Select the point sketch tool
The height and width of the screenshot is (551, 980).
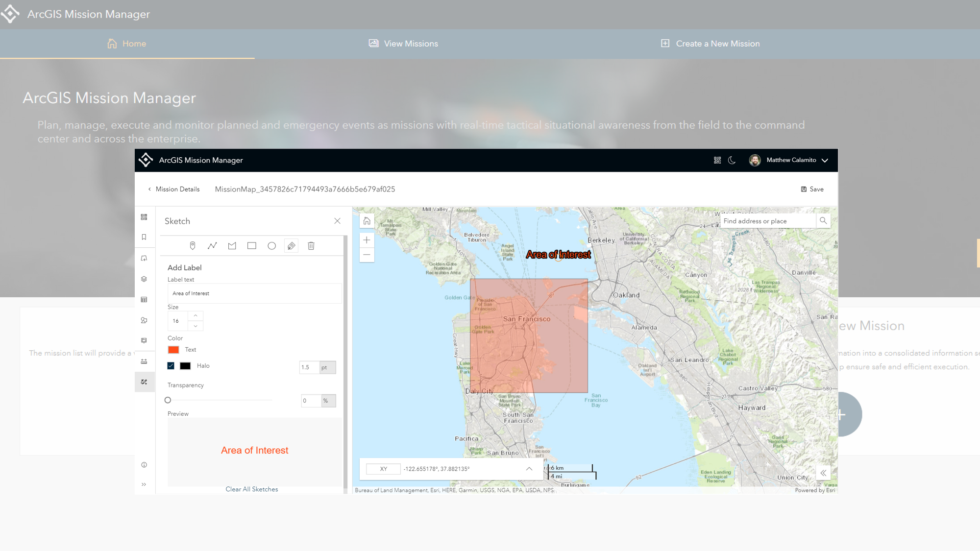click(x=192, y=245)
